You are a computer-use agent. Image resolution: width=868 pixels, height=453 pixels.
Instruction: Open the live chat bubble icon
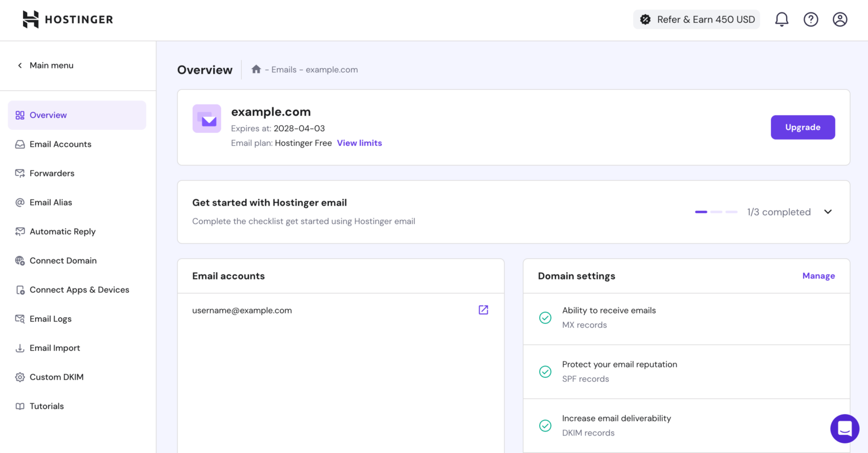[844, 428]
